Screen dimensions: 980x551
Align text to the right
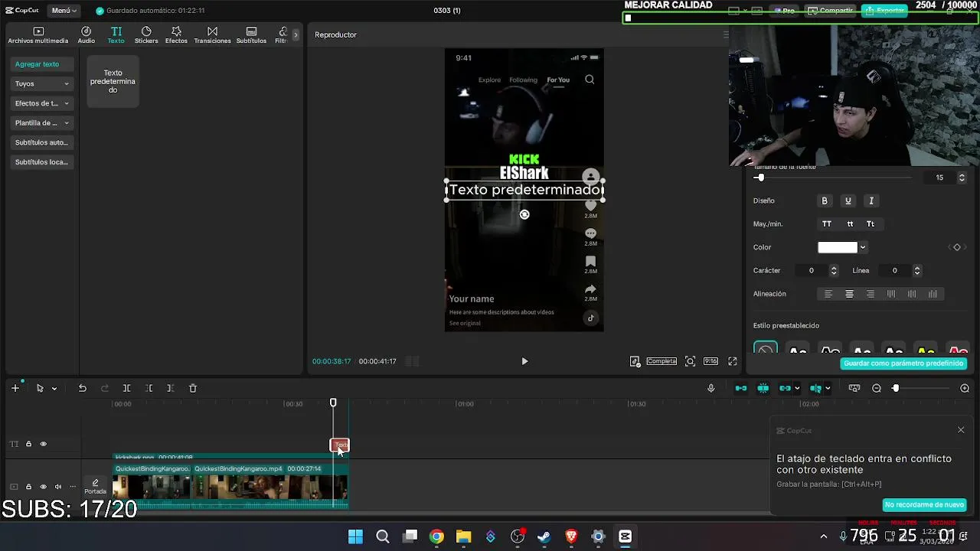pos(870,294)
